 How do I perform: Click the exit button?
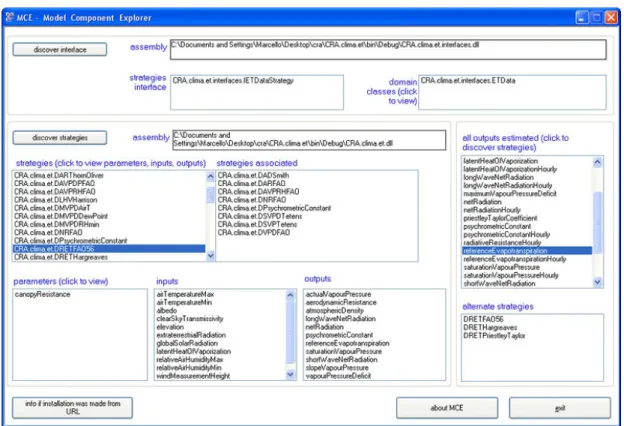point(560,408)
